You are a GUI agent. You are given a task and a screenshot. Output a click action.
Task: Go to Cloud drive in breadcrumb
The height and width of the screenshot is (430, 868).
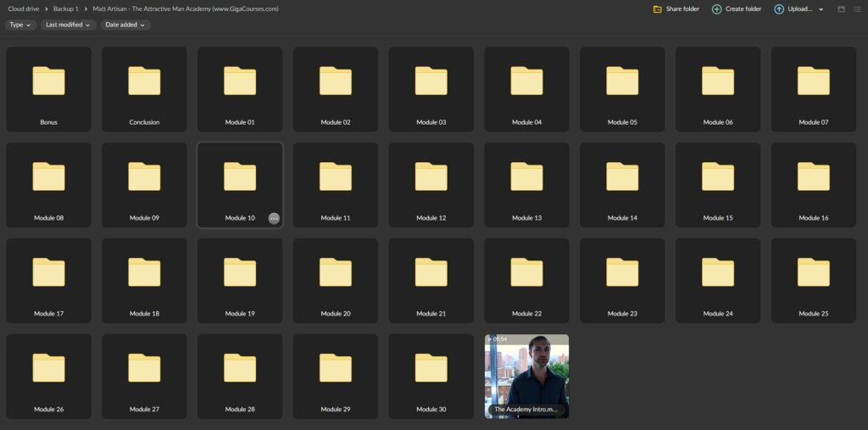click(x=25, y=8)
